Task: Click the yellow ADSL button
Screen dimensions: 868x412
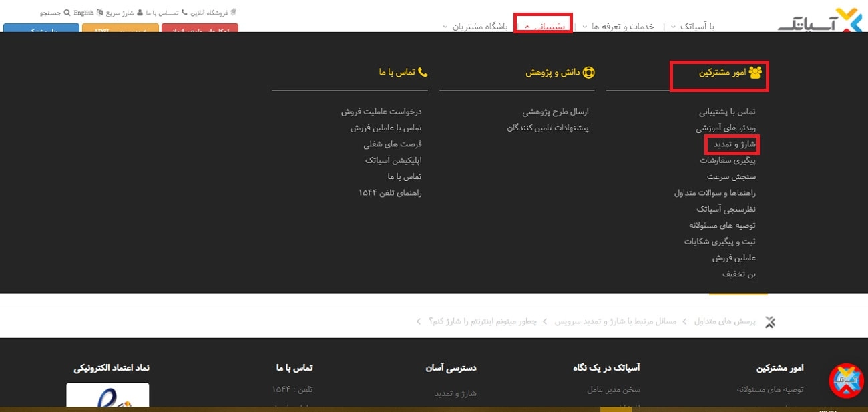Action: pyautogui.click(x=120, y=29)
